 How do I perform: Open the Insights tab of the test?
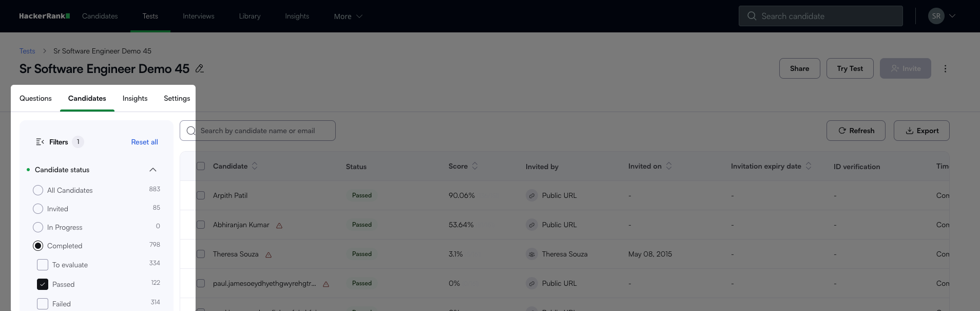(135, 98)
